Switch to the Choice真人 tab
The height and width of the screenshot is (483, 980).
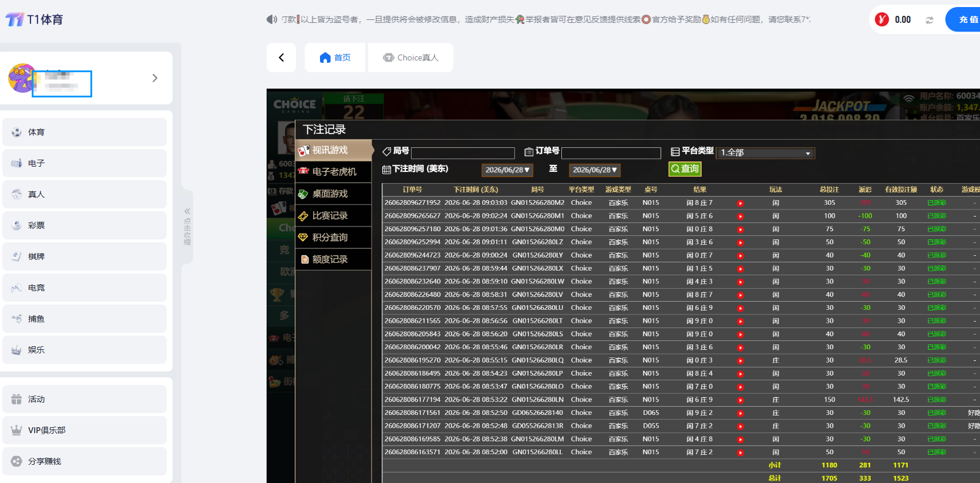410,58
